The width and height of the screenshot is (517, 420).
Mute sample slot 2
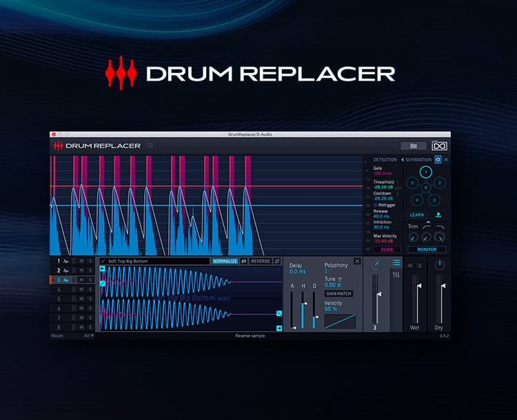pyautogui.click(x=81, y=271)
